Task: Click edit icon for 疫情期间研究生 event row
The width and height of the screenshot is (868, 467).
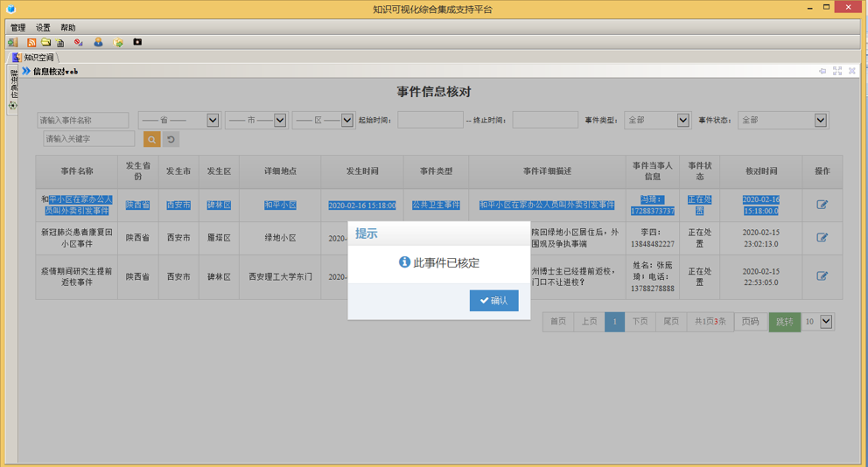Action: 822,276
